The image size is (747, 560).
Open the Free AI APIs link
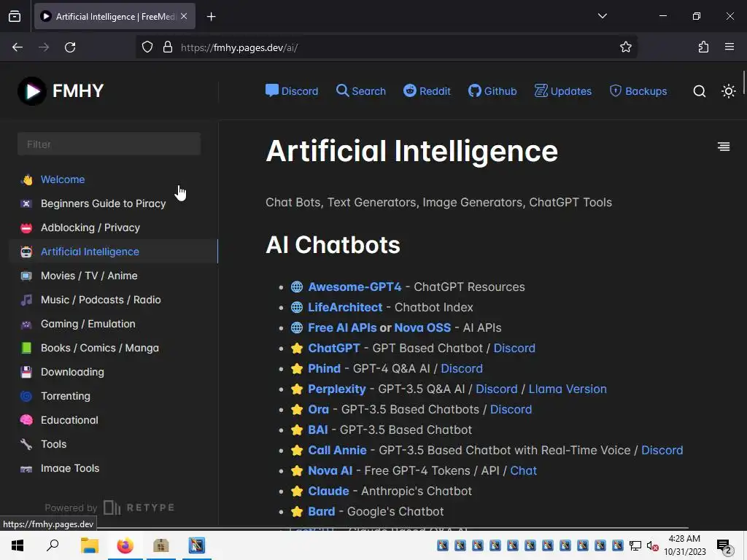pos(343,327)
